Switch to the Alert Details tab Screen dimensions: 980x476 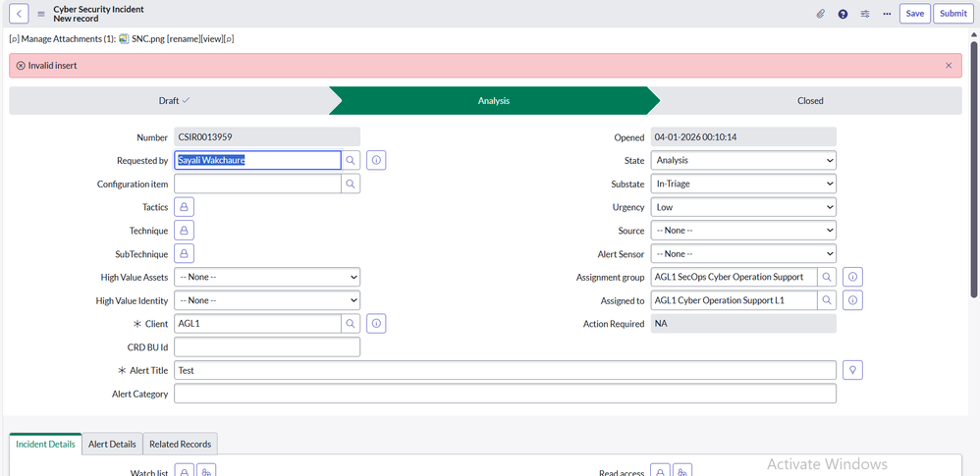(113, 445)
